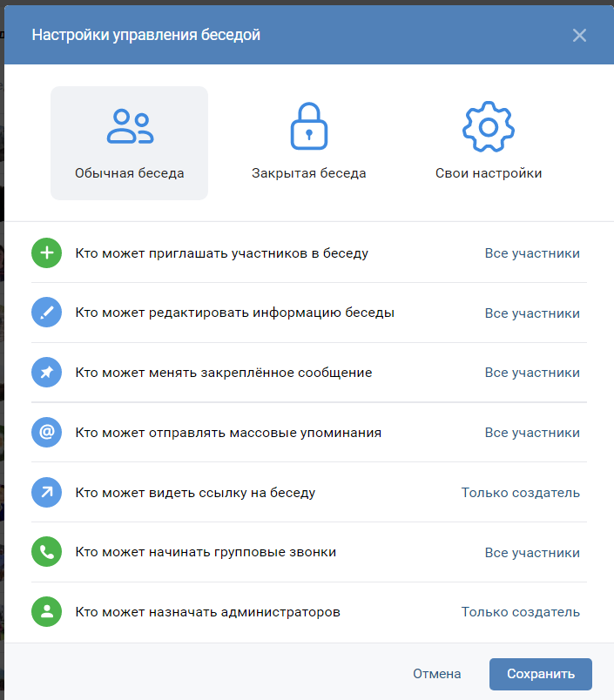Click the @ mass mentions icon
The image size is (614, 700).
click(46, 432)
